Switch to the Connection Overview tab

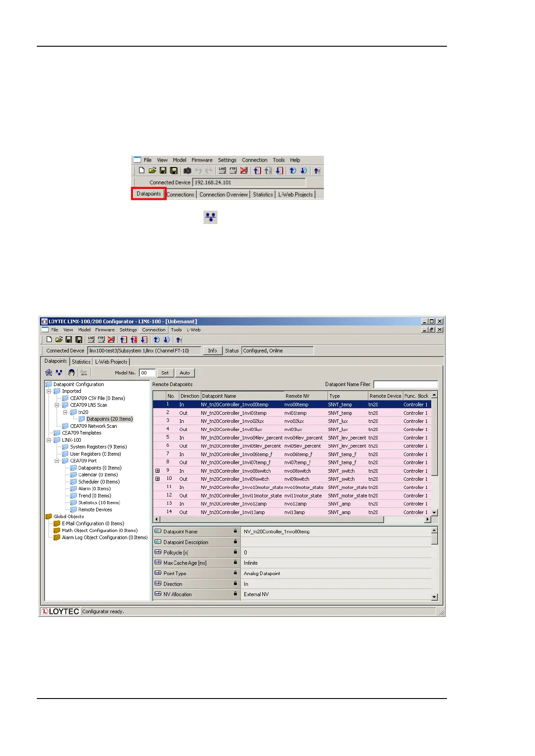[x=224, y=194]
